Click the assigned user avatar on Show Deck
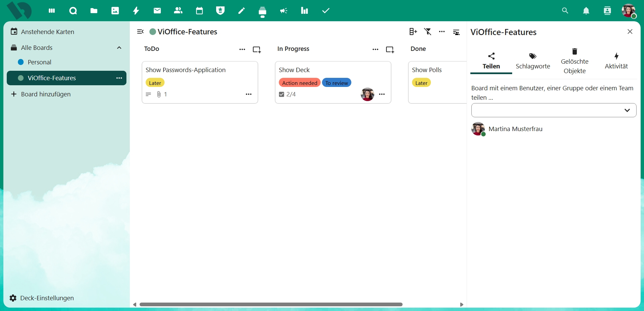 368,94
